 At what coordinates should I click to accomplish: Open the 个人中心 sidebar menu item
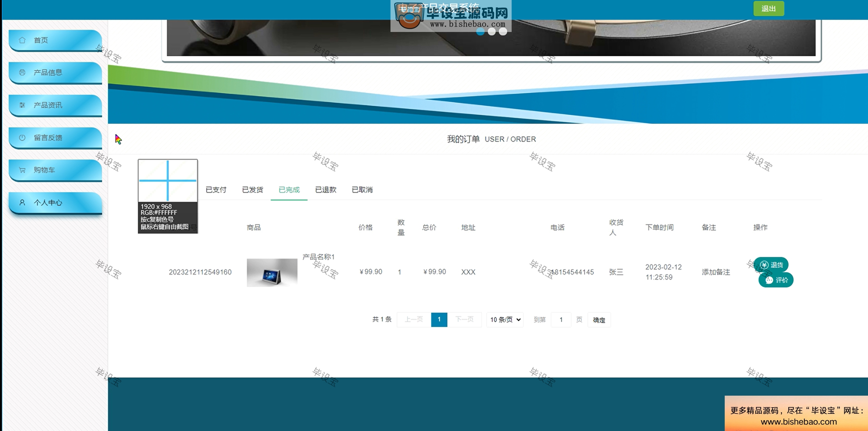(x=55, y=203)
